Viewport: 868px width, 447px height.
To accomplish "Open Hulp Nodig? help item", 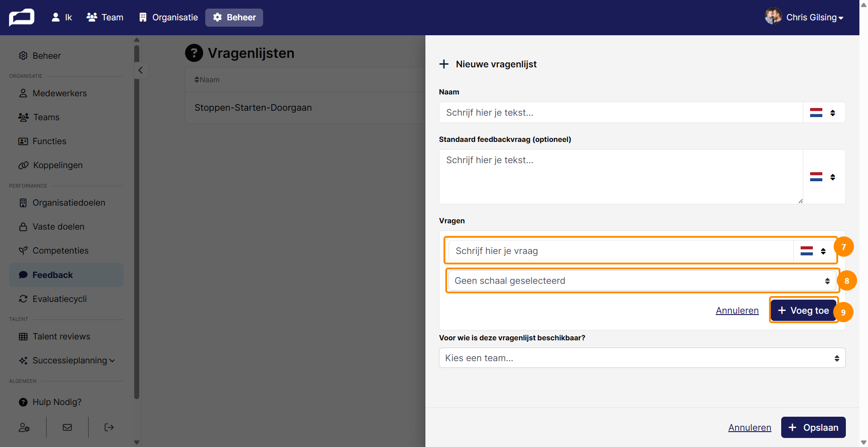I will [66, 402].
